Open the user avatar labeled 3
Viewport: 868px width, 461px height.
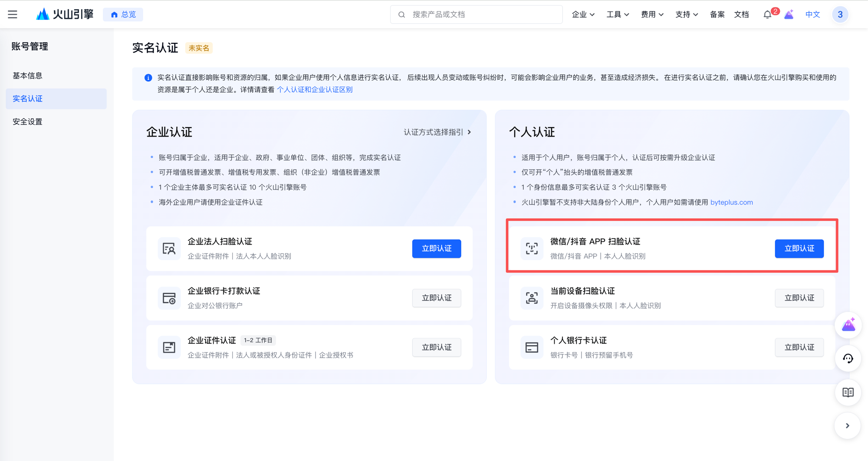point(840,14)
